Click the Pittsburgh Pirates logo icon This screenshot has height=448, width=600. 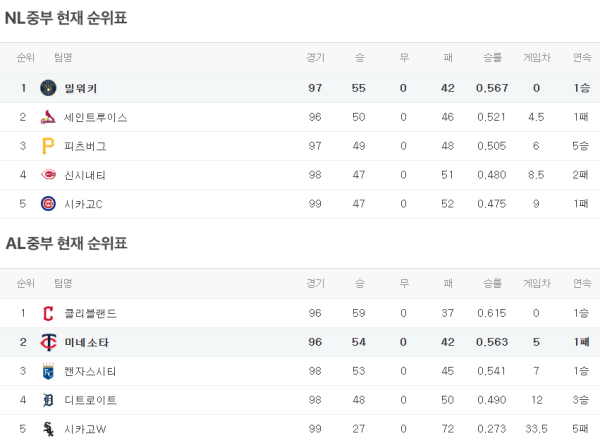[48, 146]
